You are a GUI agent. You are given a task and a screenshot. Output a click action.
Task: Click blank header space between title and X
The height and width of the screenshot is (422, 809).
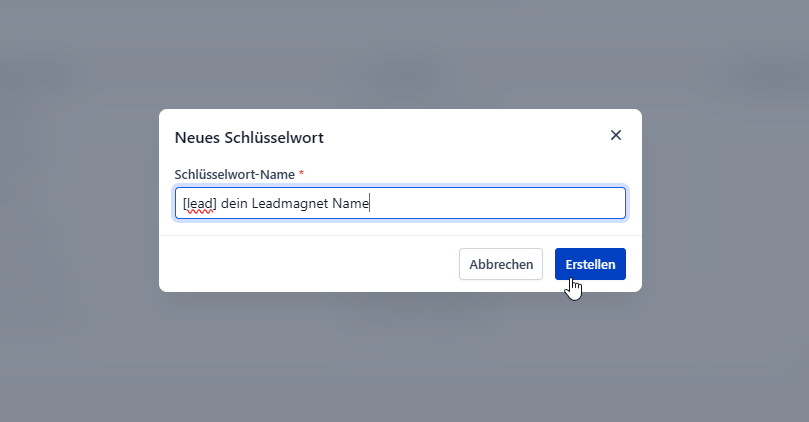[464, 137]
